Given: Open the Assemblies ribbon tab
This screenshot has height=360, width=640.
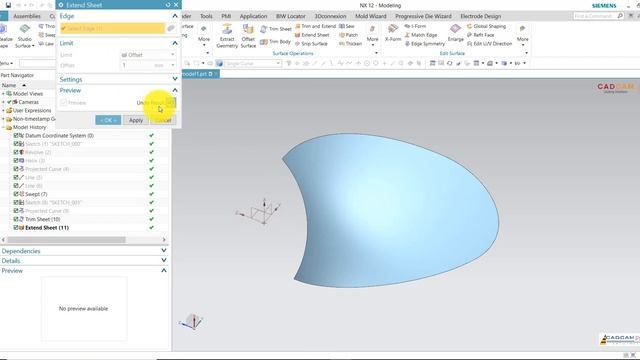Looking at the screenshot, I should 27,16.
